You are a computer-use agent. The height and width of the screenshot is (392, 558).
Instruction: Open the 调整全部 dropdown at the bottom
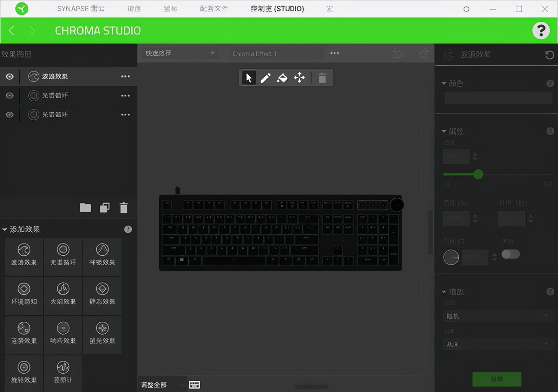tap(162, 385)
